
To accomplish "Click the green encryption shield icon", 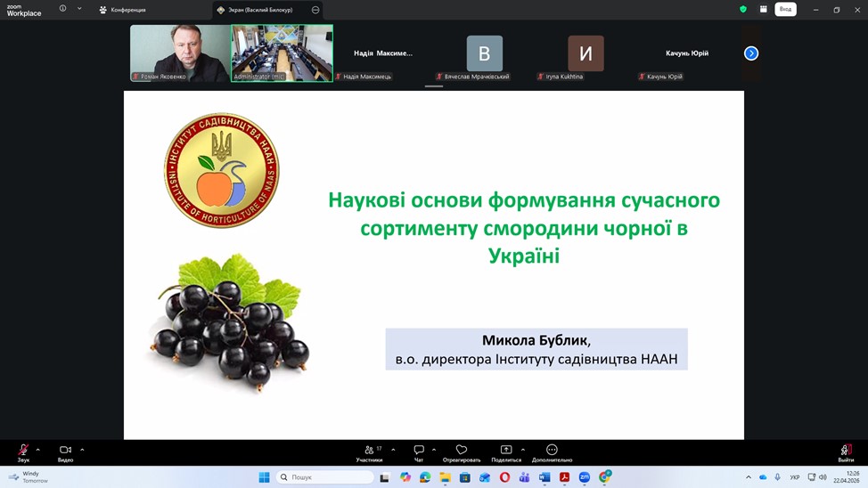I will point(742,9).
